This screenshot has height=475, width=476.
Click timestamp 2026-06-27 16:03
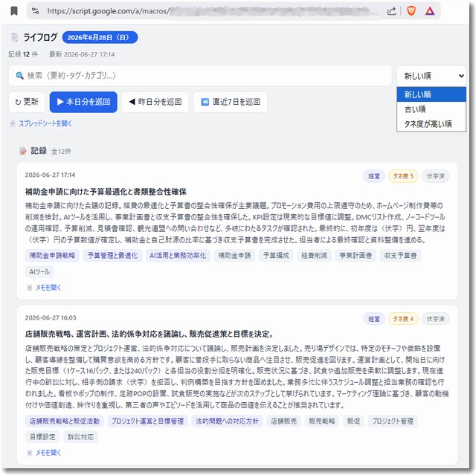click(51, 317)
